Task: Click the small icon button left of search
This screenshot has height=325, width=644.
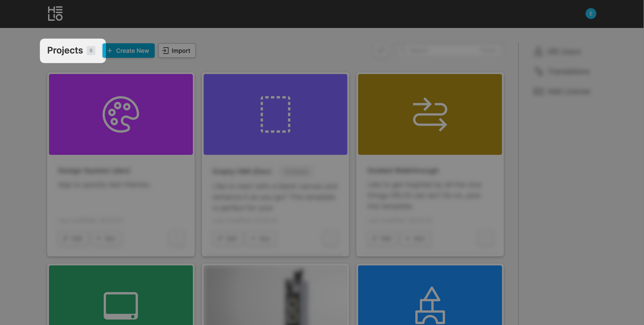Action: coord(381,51)
